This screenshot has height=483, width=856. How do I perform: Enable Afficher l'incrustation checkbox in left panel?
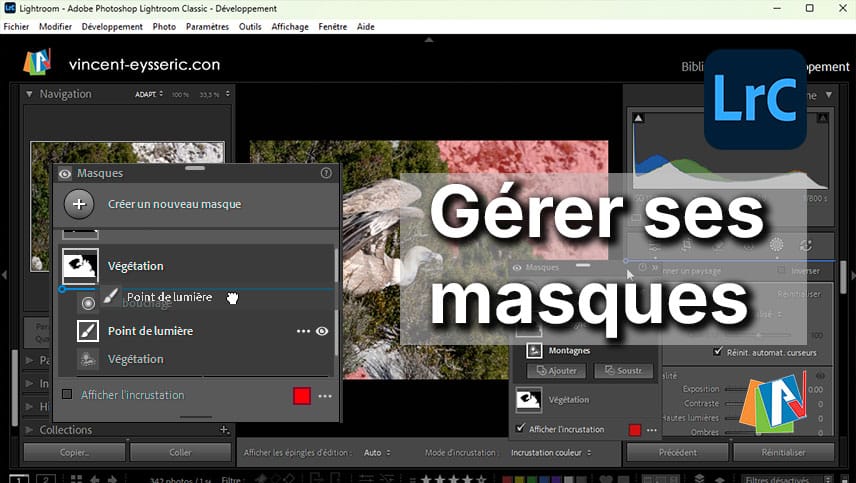67,395
